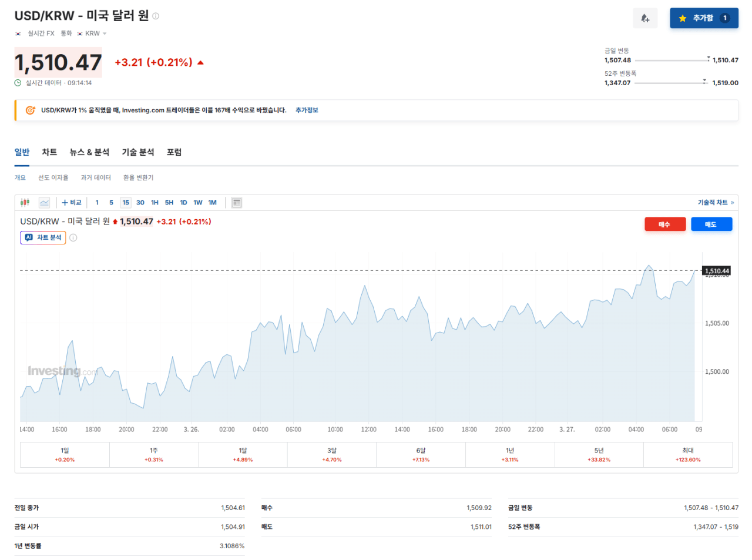Switch chart interval to 1H

click(155, 203)
